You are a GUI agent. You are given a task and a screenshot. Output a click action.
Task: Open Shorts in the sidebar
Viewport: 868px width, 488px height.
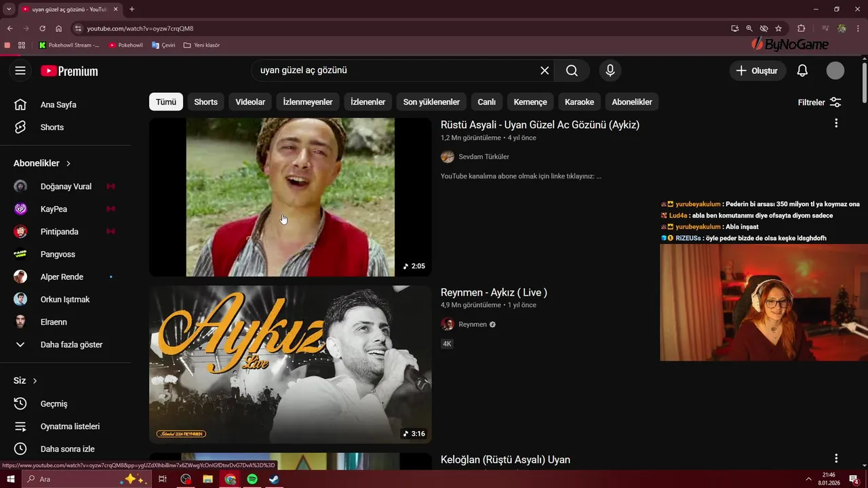tap(52, 127)
